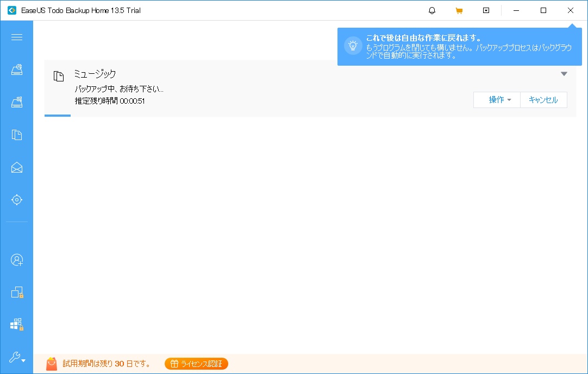
Task: Minimize the EaseUS Todo Backup window
Action: click(516, 10)
